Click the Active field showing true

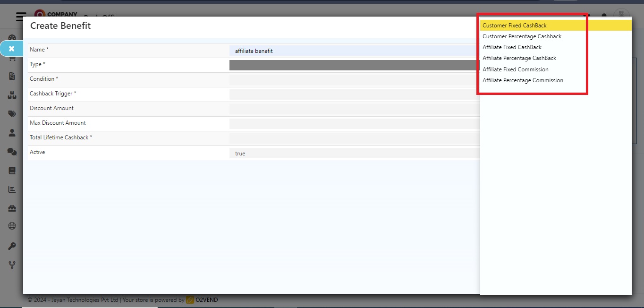click(x=330, y=153)
